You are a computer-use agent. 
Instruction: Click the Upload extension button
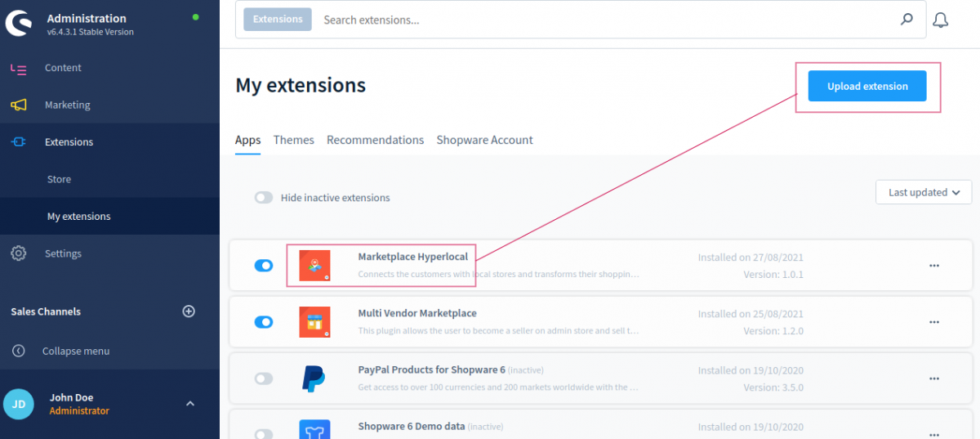click(x=867, y=86)
